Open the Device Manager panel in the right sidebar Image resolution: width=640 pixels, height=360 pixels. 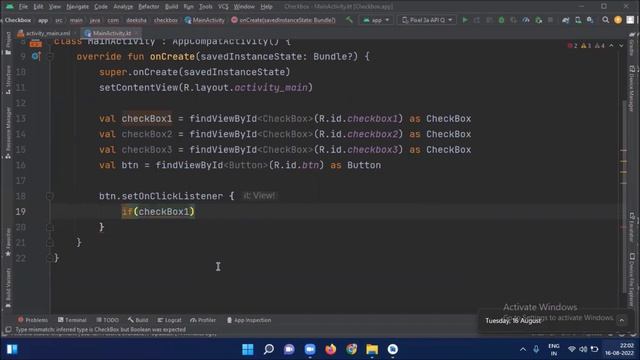point(631,88)
